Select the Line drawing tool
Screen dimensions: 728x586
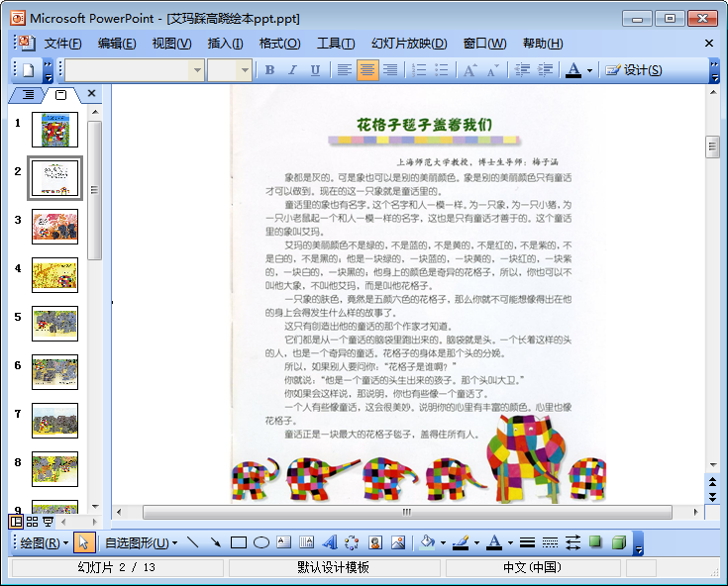[x=192, y=541]
